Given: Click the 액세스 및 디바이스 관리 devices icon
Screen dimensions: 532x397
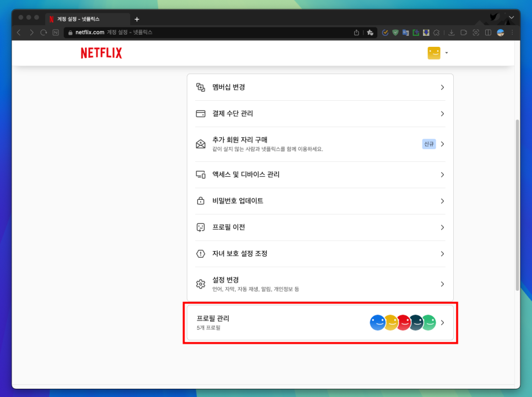Looking at the screenshot, I should [x=200, y=175].
